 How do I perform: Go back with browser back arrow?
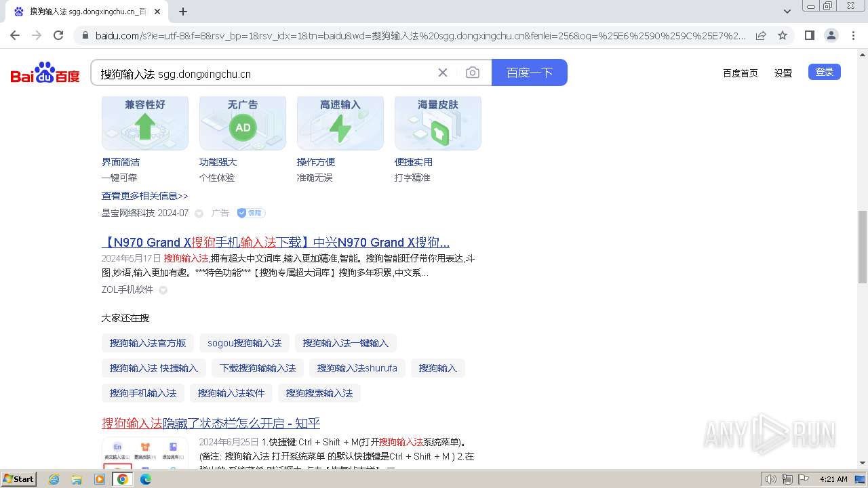(15, 35)
